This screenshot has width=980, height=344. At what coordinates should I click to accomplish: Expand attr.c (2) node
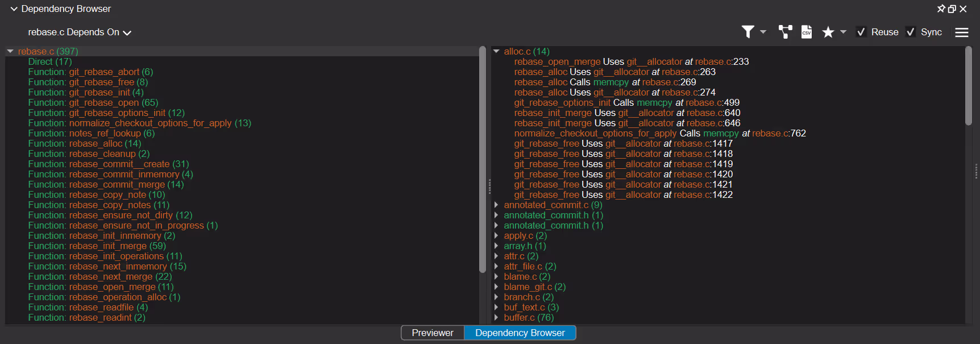pos(496,256)
